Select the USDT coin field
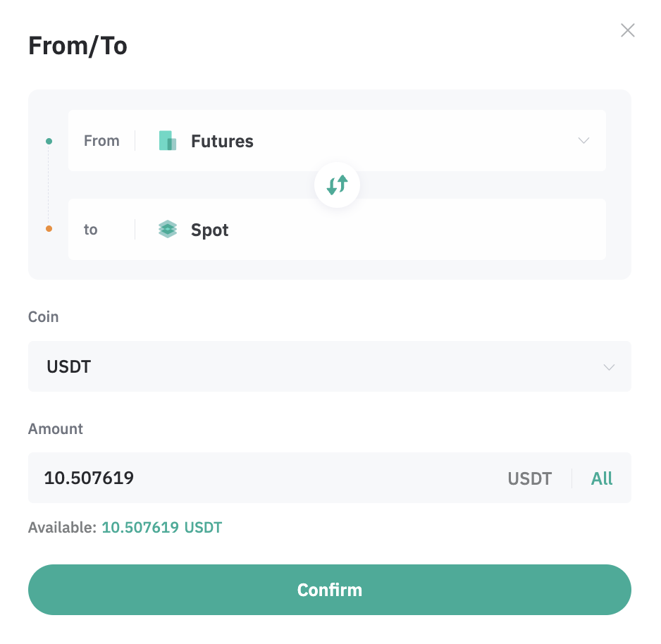This screenshot has height=644, width=661. (329, 366)
